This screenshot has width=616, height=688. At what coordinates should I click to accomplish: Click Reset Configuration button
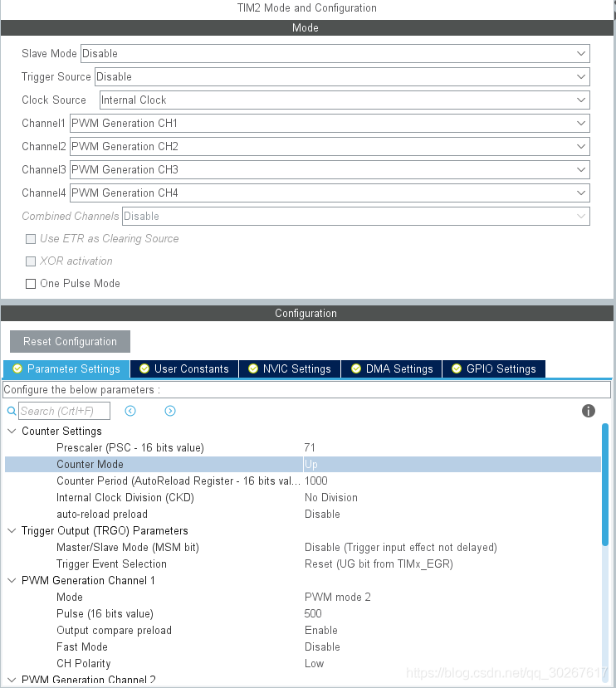coord(71,341)
